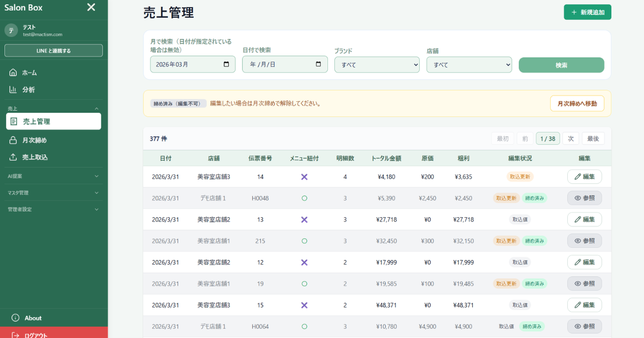Screen dimensions: 644x338
Task: Click the X icon beside Salon Box
Action: tap(91, 8)
